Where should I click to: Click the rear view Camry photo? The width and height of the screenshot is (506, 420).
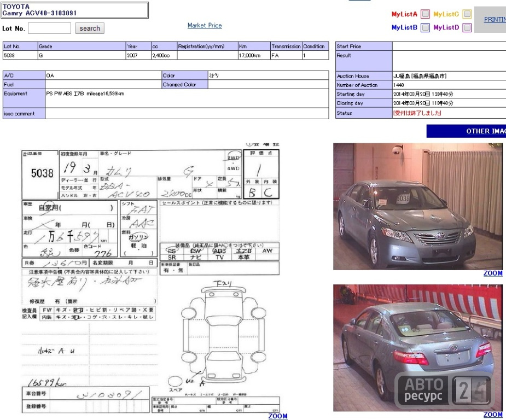coord(417,348)
